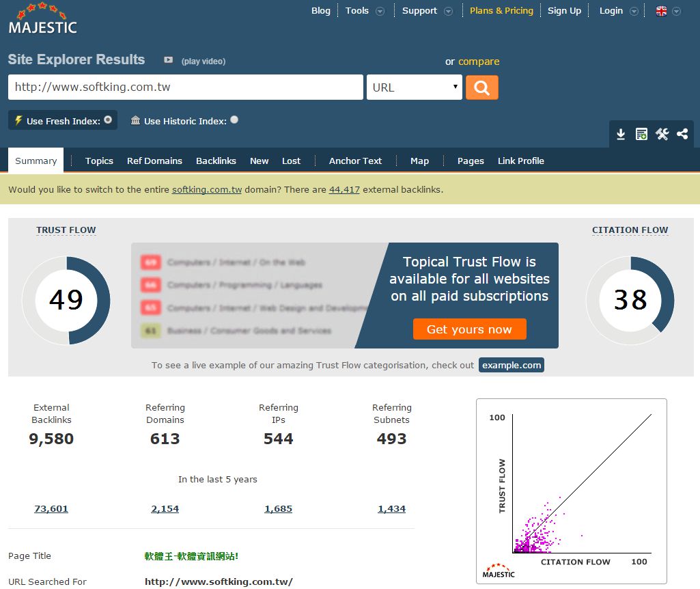
Task: Click the orange search magnifier button
Action: (481, 87)
